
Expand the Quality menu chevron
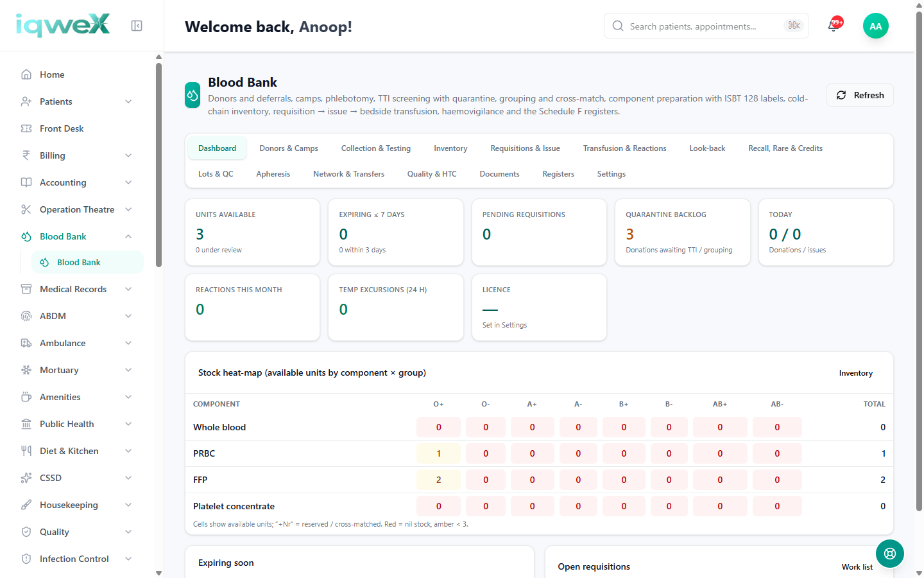tap(128, 532)
